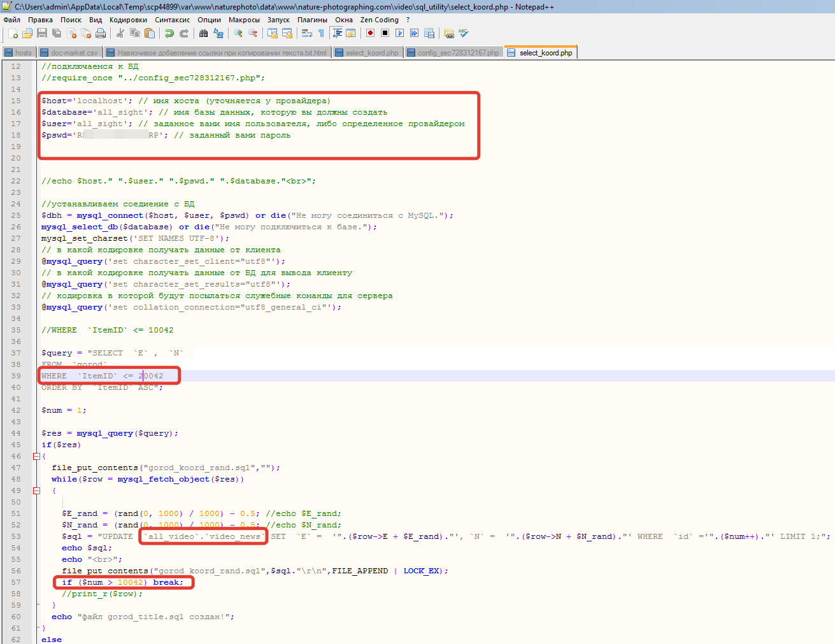The height and width of the screenshot is (644, 835).
Task: Open the Поиск menu
Action: pyautogui.click(x=71, y=20)
